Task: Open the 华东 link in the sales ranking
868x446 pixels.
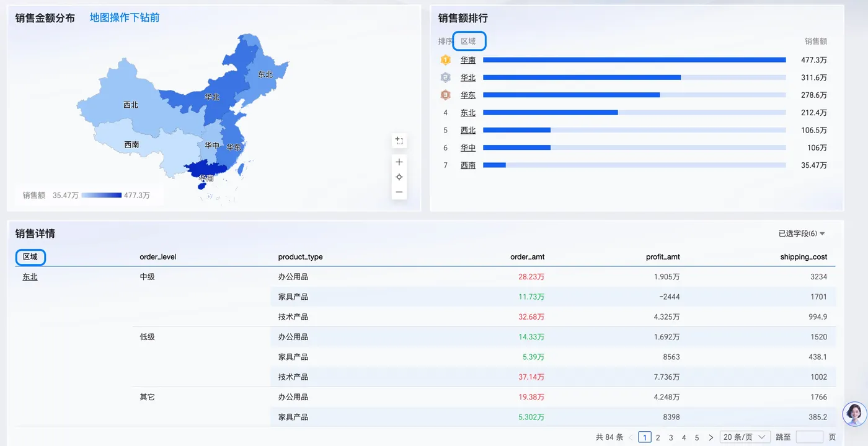Action: click(x=468, y=95)
